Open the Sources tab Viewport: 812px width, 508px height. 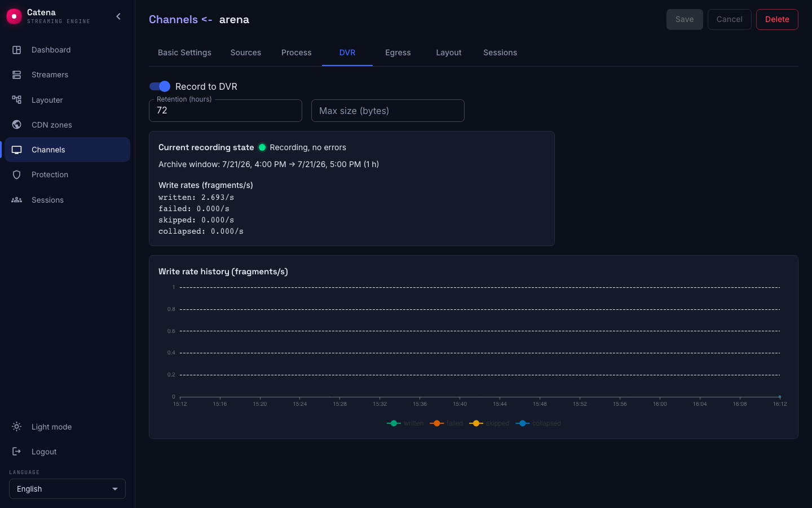[246, 52]
